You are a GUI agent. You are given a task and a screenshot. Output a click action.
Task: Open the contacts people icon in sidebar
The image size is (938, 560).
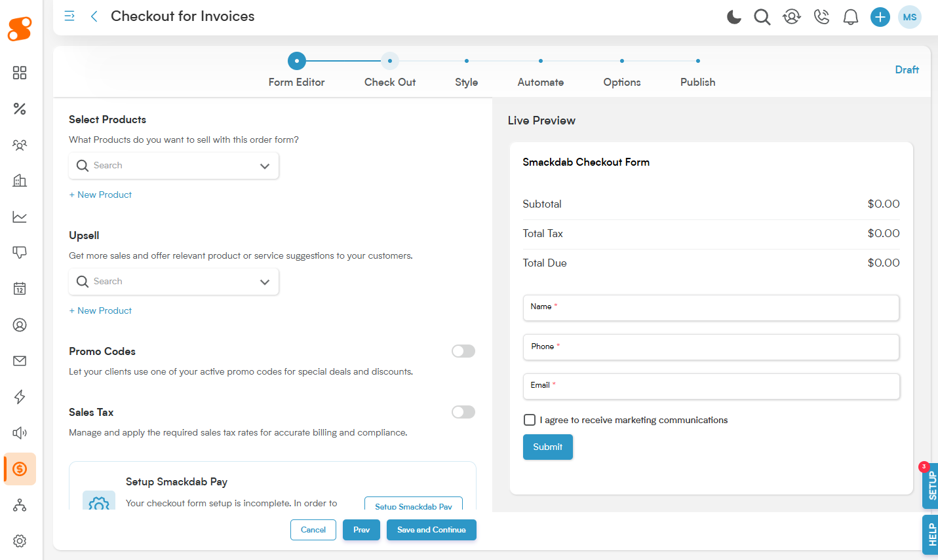click(20, 145)
